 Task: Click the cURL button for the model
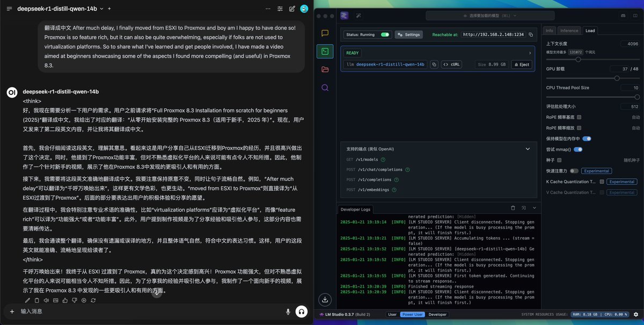click(x=452, y=64)
